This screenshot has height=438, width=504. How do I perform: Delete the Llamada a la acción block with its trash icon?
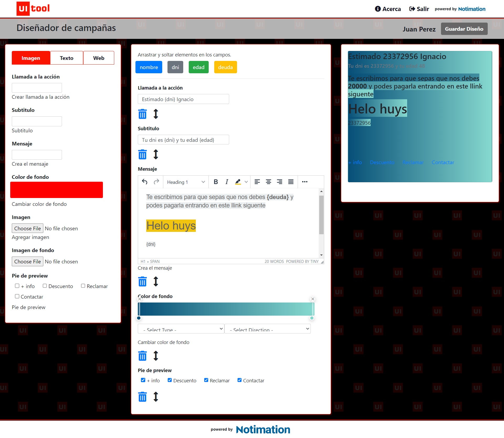(142, 114)
